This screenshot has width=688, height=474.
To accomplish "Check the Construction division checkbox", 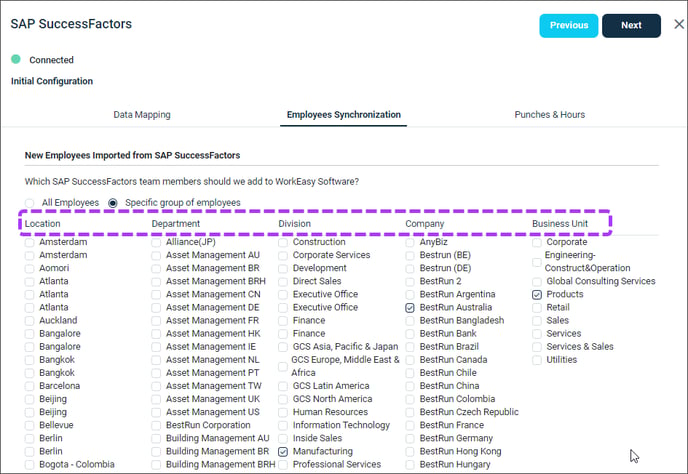I will pyautogui.click(x=283, y=242).
